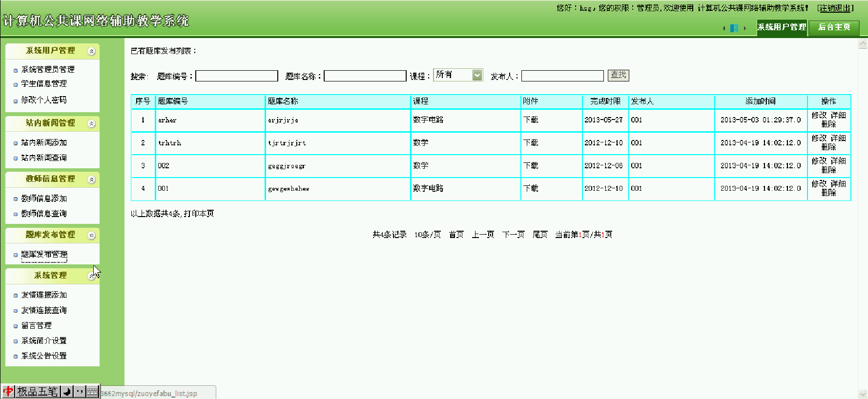
Task: Click 删除 in the gewgewhehew row
Action: click(828, 193)
